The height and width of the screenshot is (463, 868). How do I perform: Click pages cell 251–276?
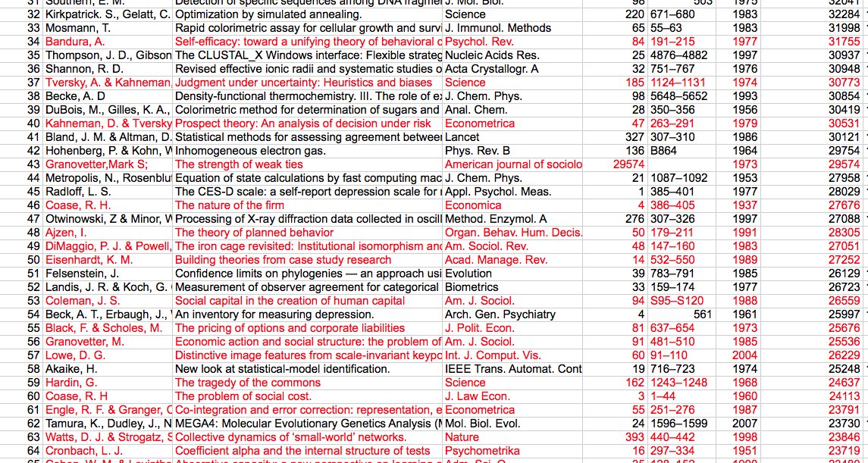coord(682,410)
